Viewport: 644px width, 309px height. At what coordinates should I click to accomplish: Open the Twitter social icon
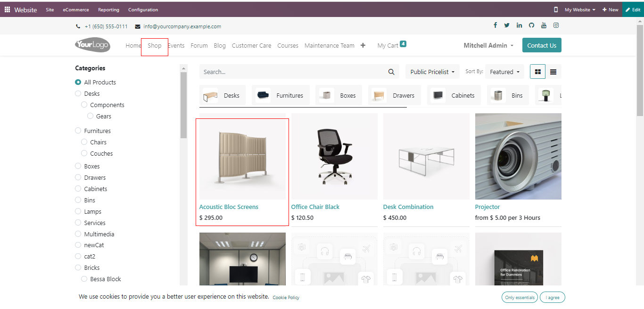pos(507,25)
